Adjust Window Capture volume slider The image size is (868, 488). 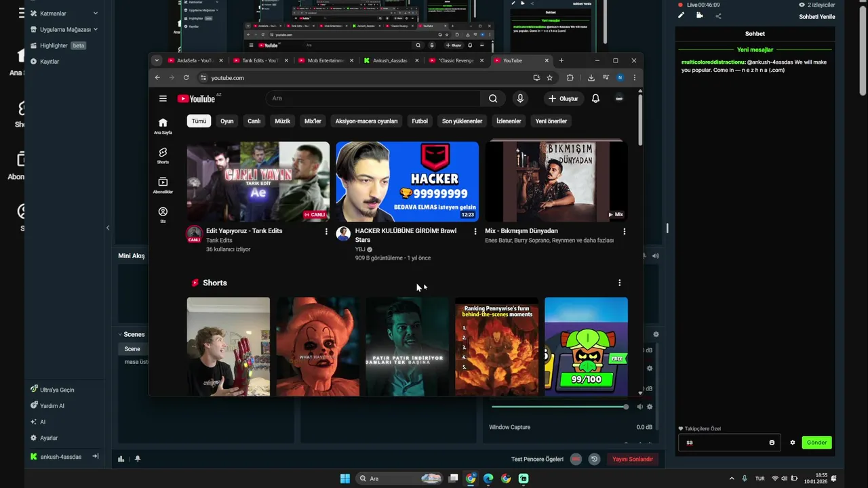pyautogui.click(x=559, y=407)
